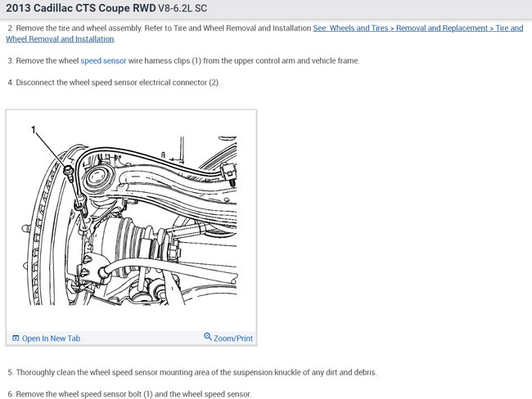
Task: Click the Open In New Tab icon
Action: (x=16, y=338)
